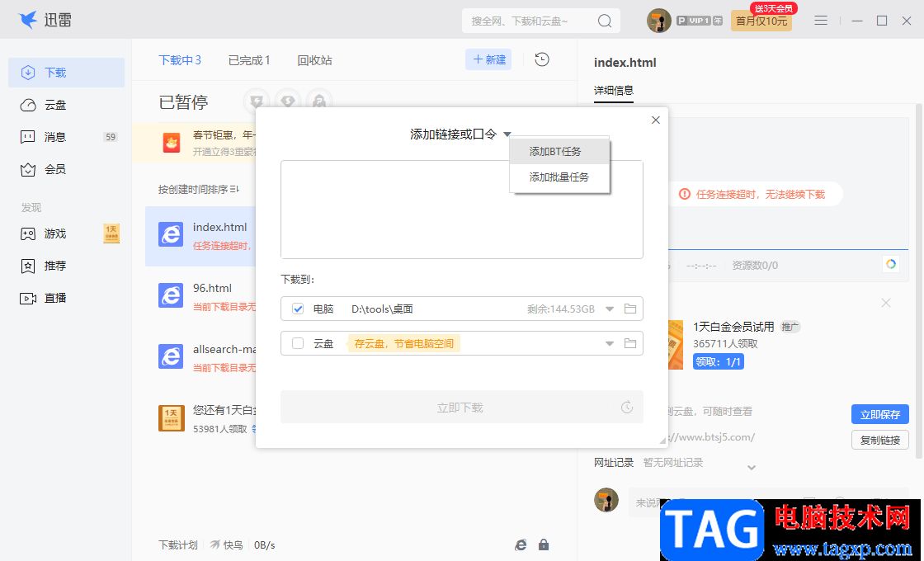Click the allsearch-ma file type icon
This screenshot has width=924, height=561.
[x=171, y=356]
